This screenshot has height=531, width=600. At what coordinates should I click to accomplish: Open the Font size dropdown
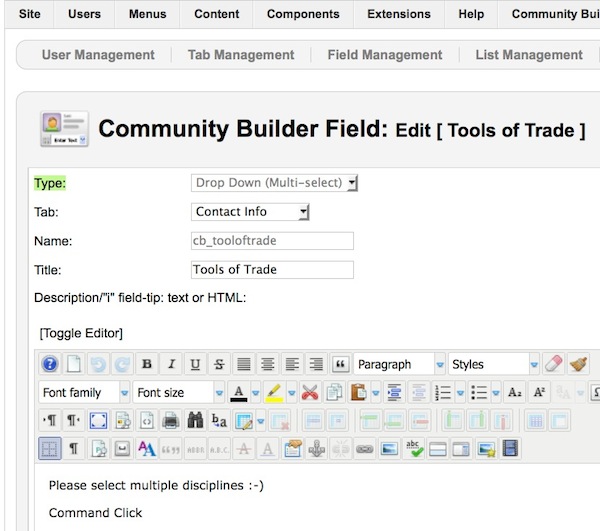[178, 393]
